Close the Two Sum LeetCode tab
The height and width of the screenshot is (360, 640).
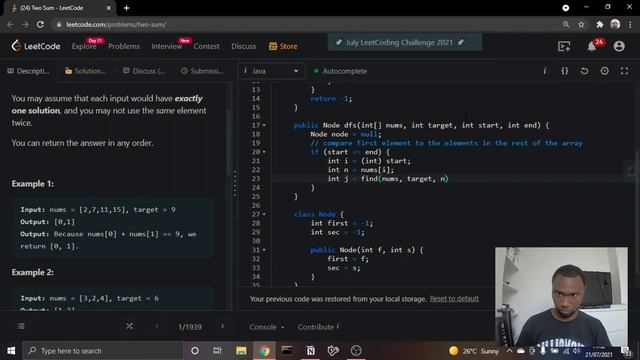coord(109,8)
